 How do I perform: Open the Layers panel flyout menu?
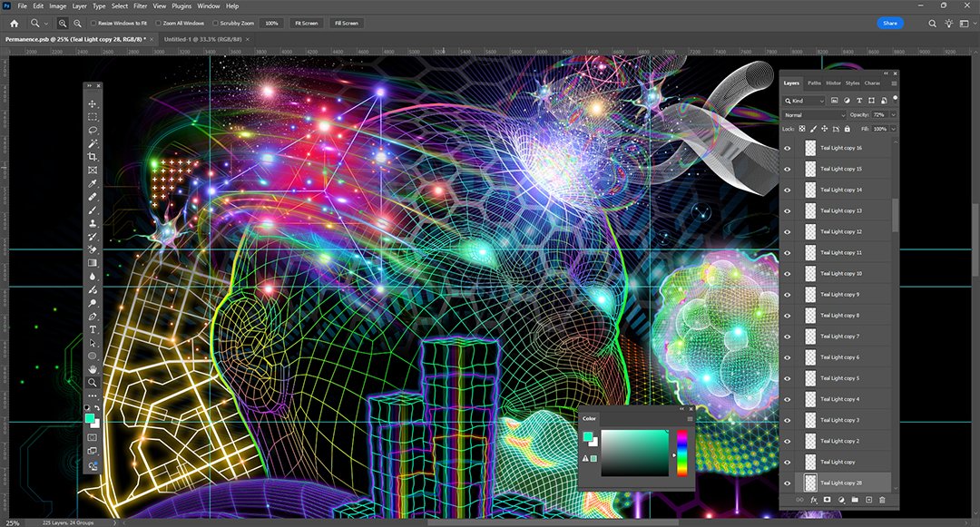click(x=894, y=83)
